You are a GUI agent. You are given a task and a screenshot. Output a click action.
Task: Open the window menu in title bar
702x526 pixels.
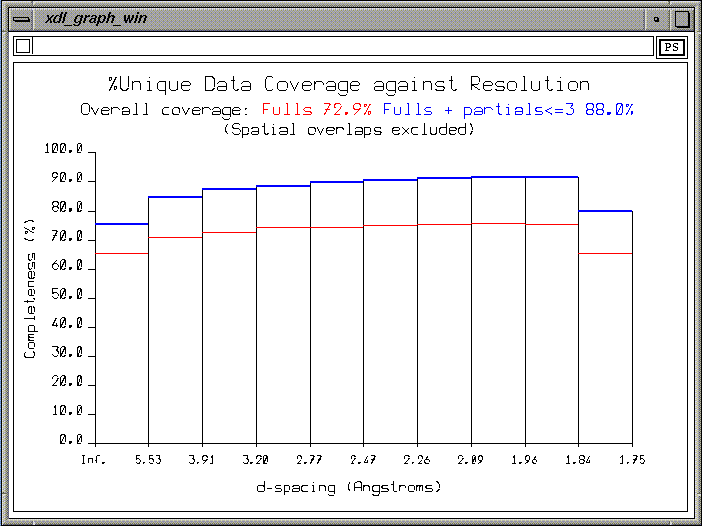[19, 18]
